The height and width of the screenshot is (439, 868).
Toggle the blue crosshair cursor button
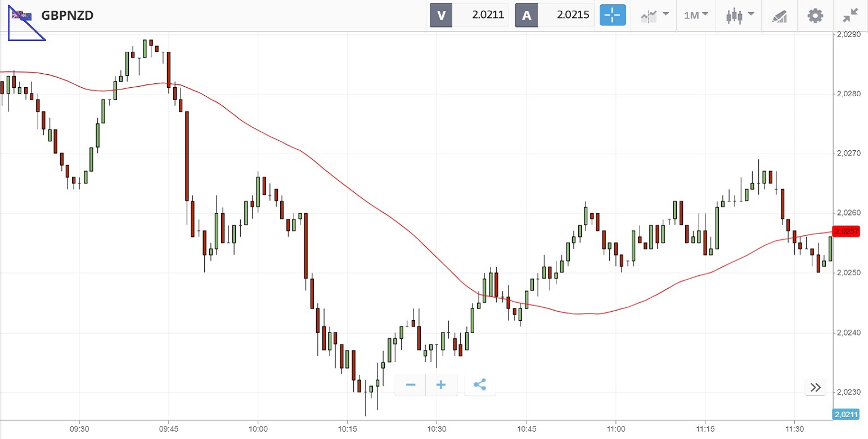[x=613, y=15]
